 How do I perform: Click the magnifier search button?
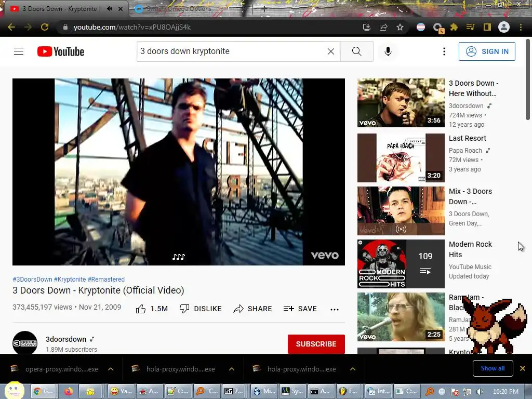356,51
